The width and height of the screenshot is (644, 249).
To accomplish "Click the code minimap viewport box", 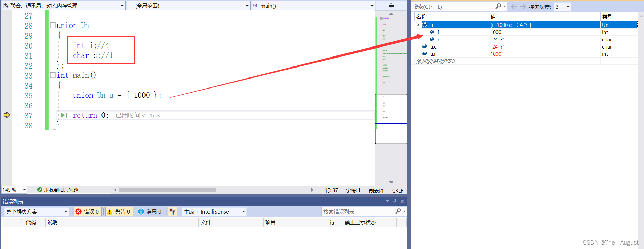I will 391,119.
